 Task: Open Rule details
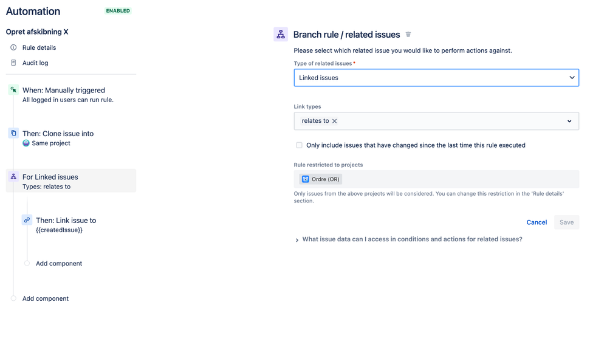pos(39,47)
